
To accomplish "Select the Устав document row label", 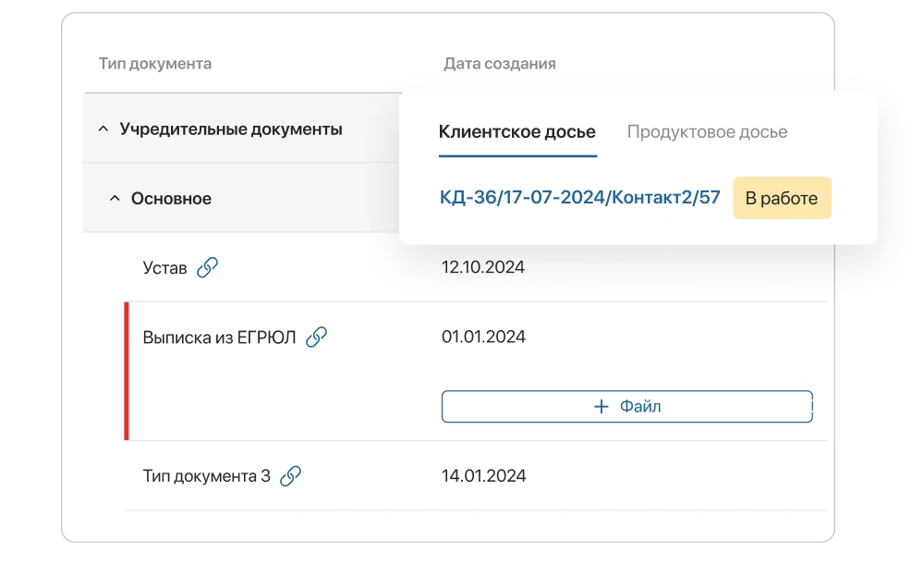I will coord(164,268).
